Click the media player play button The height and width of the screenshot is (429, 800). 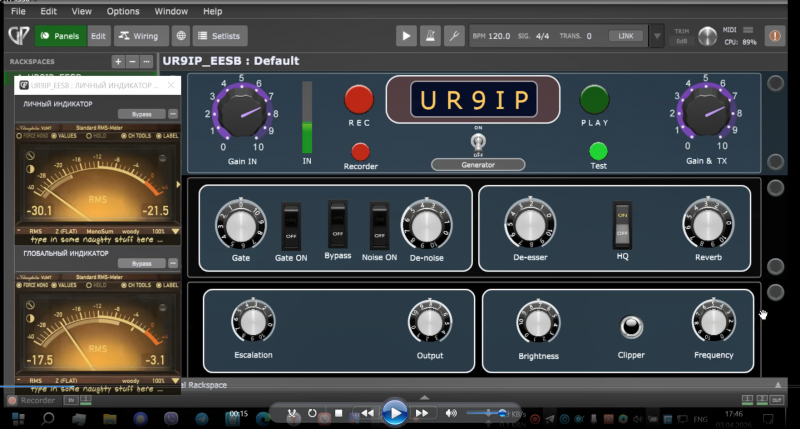[x=394, y=413]
